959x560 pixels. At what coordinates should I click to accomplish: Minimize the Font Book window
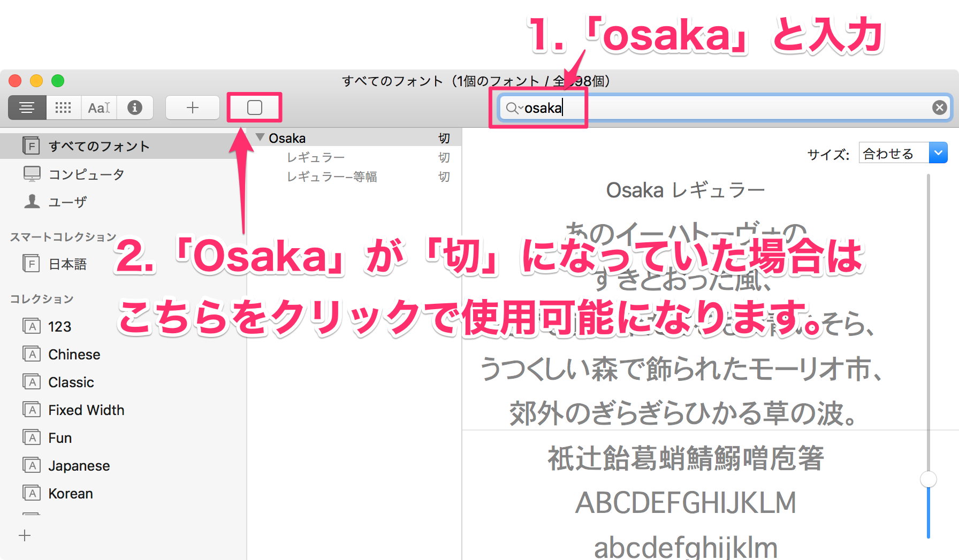click(36, 81)
